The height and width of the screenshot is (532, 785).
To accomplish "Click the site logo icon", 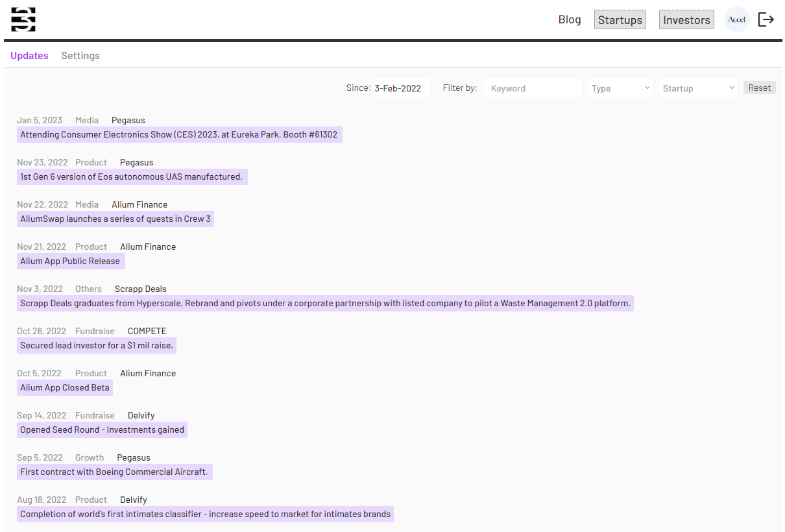I will coord(23,19).
